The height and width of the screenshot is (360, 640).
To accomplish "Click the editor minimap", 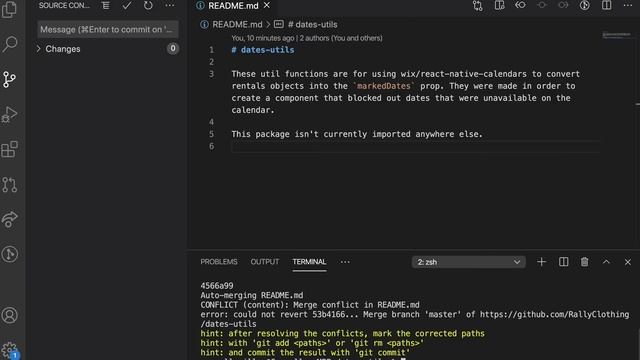I will click(x=616, y=35).
